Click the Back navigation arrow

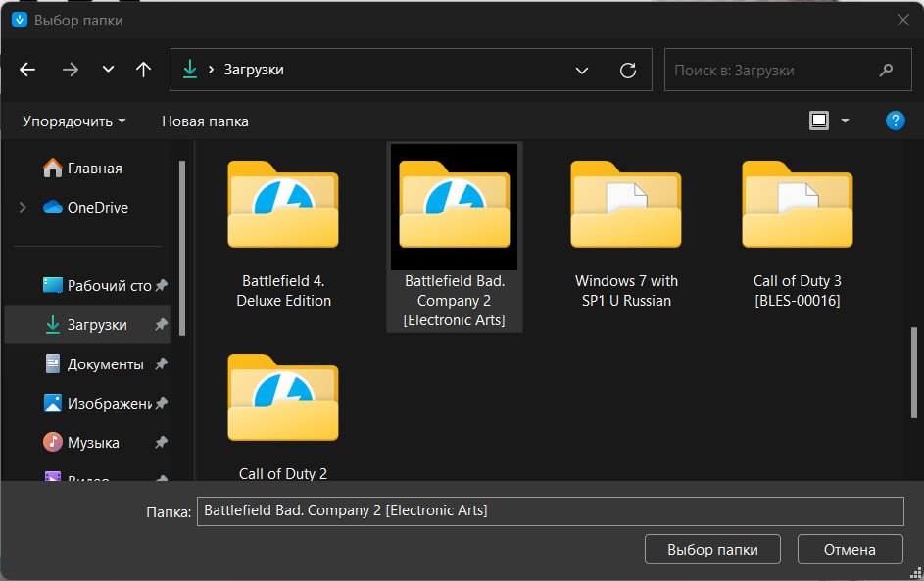(x=27, y=70)
